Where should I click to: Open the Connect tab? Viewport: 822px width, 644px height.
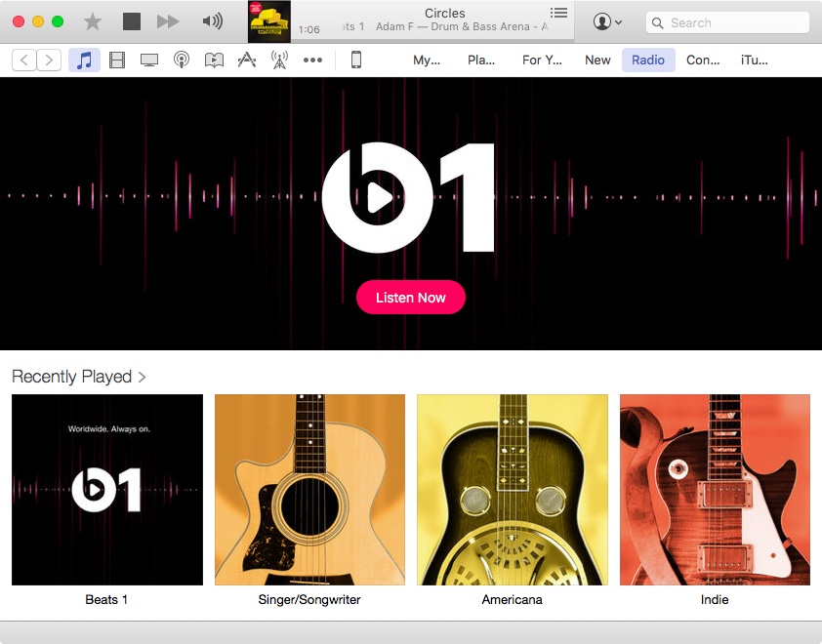coord(703,60)
